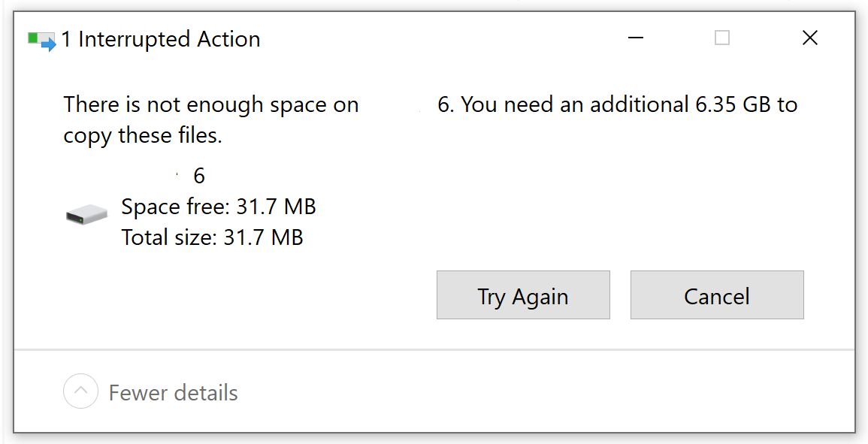Click the maximize box in the title bar
868x444 pixels.
721,38
